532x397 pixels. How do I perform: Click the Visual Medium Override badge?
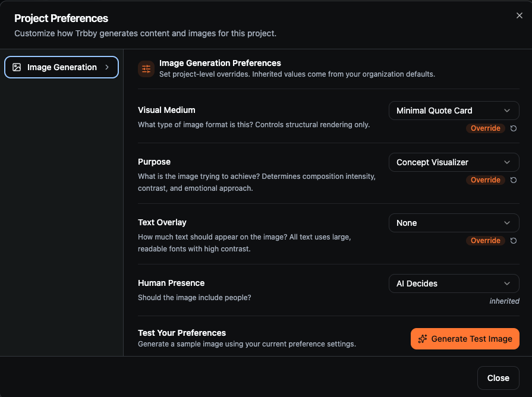pos(485,128)
